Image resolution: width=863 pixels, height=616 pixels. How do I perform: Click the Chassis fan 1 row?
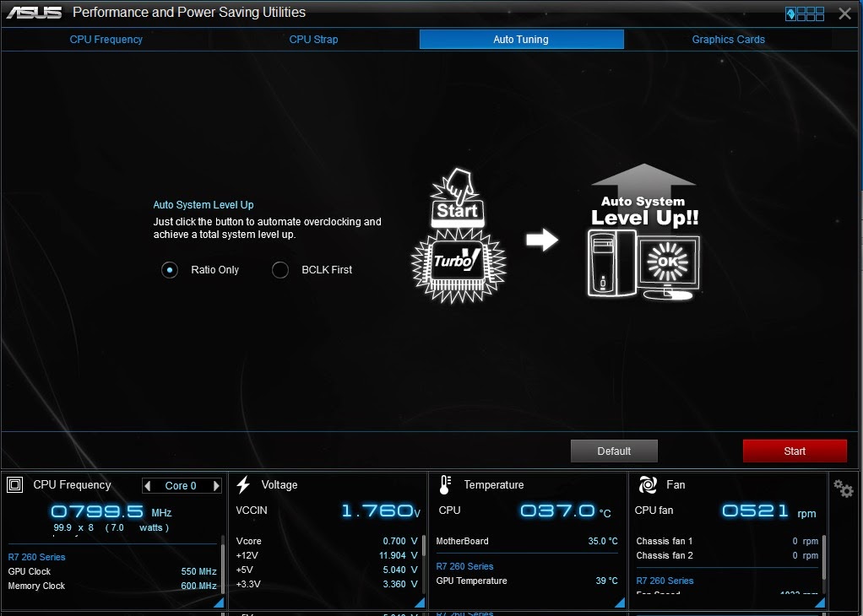(727, 541)
